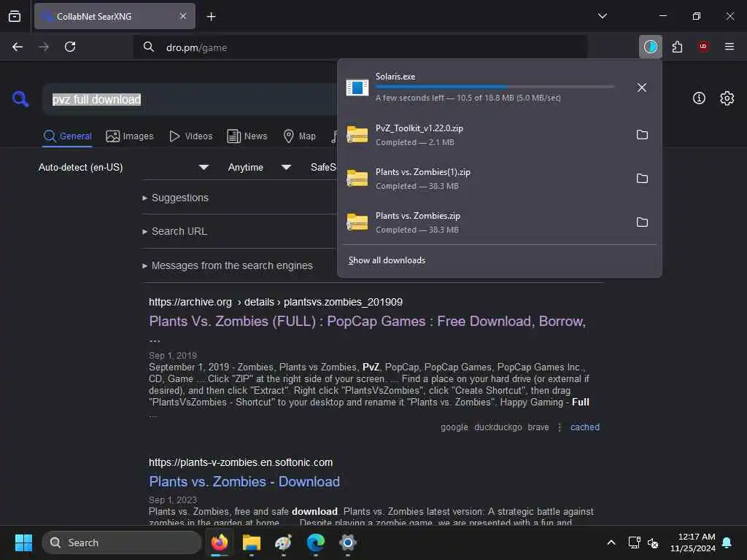
Task: Open File Explorer from the taskbar
Action: click(252, 542)
